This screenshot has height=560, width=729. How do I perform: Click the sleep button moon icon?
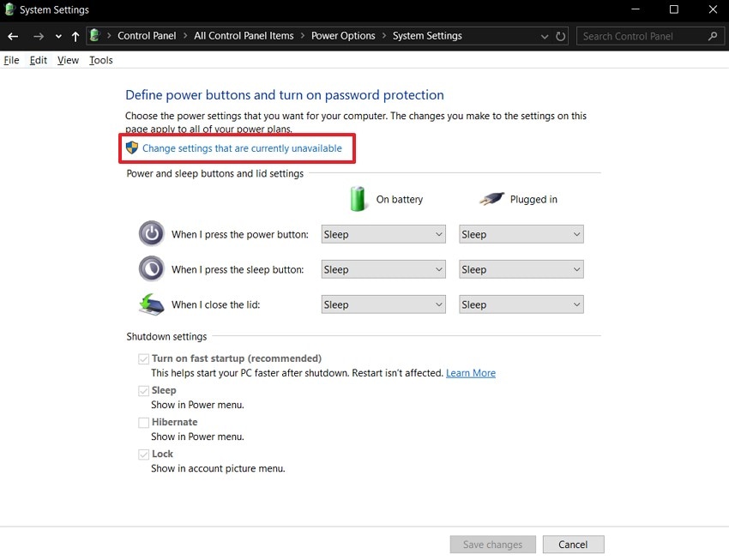tap(152, 268)
